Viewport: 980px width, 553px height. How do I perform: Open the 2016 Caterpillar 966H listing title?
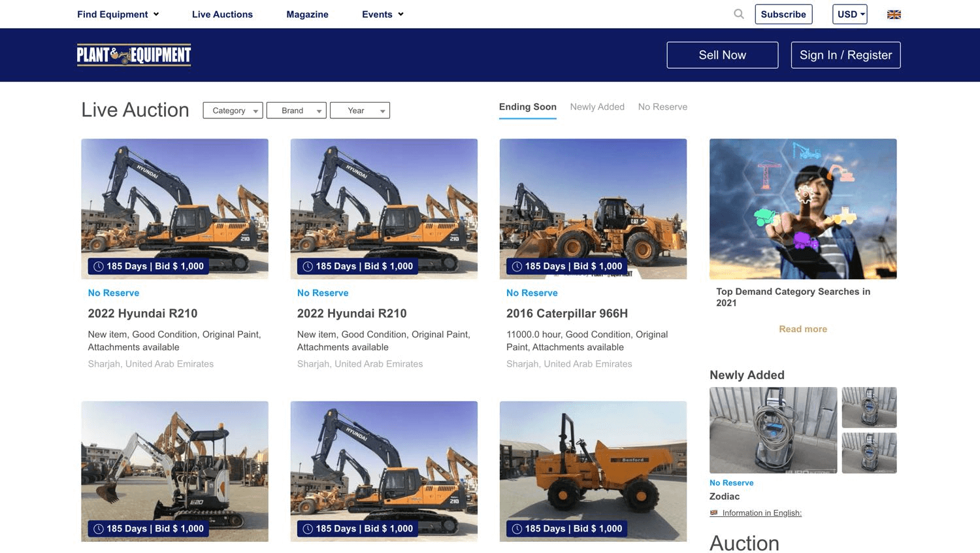click(567, 314)
